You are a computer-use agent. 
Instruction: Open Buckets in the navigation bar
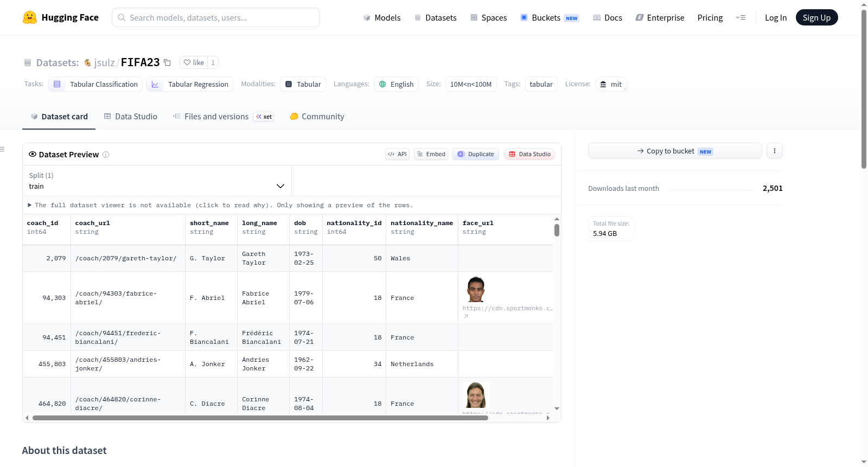(x=550, y=18)
